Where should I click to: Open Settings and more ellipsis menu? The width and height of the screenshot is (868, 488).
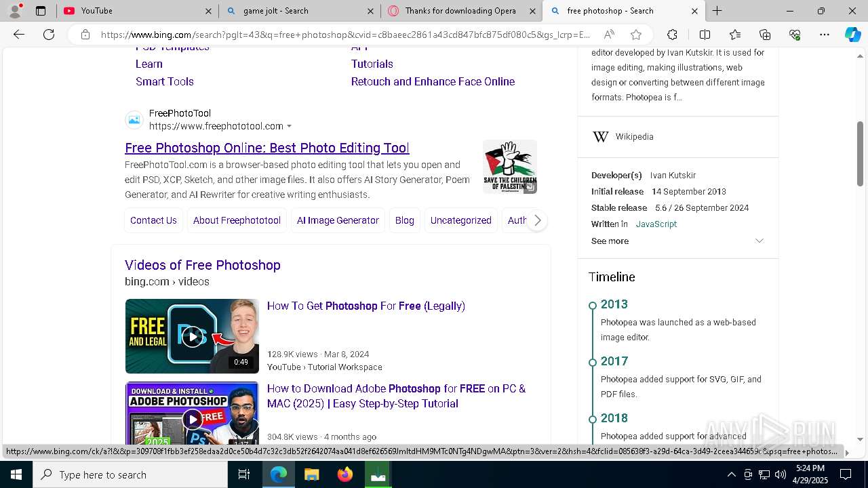[x=825, y=35]
